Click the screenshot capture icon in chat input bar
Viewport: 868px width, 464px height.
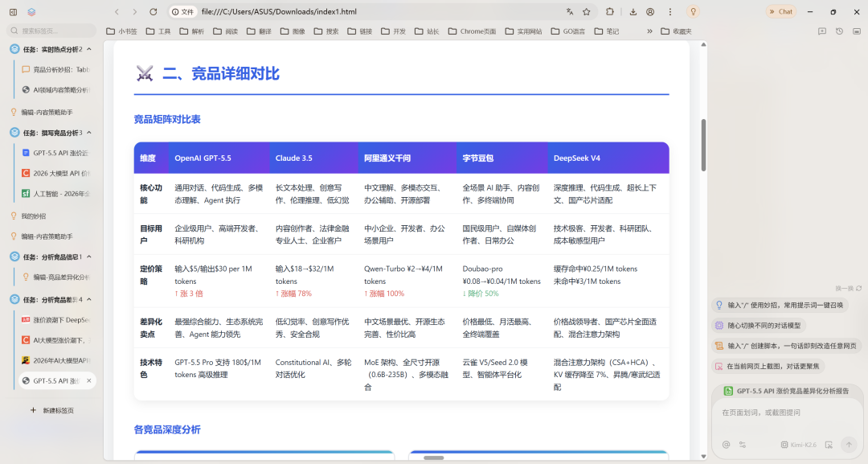pyautogui.click(x=828, y=444)
